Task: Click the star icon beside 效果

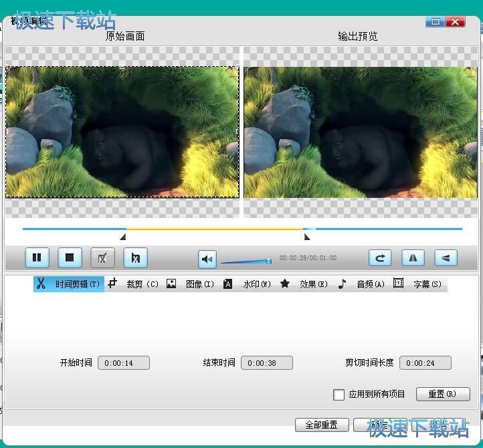Action: (285, 284)
